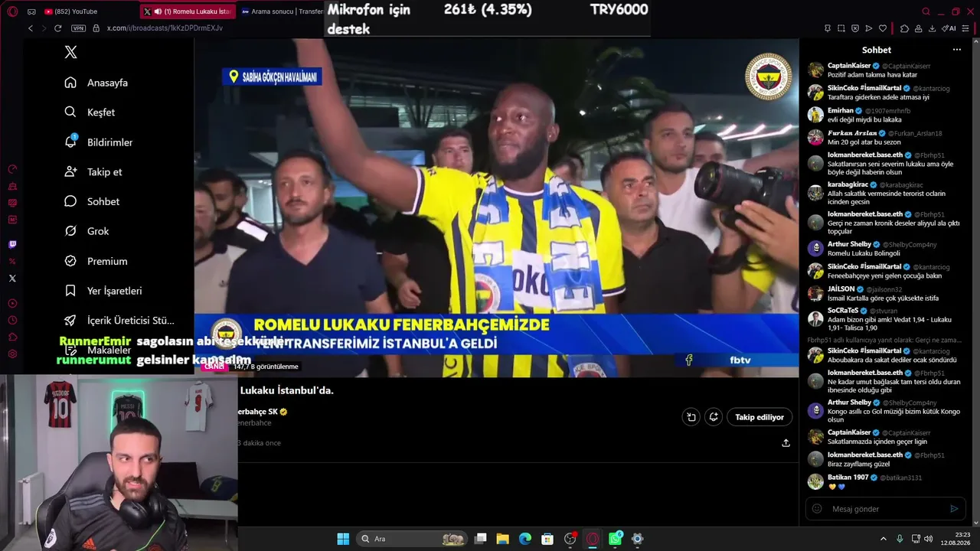Open WhatsApp from taskbar
Screen dimensions: 980x551
[615, 539]
